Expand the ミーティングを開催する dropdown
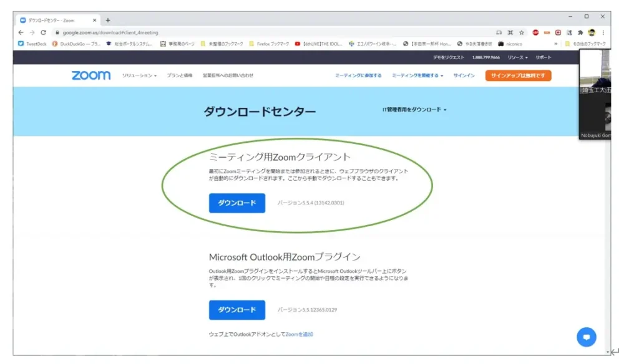Viewport: 639px width, 364px height. [417, 75]
